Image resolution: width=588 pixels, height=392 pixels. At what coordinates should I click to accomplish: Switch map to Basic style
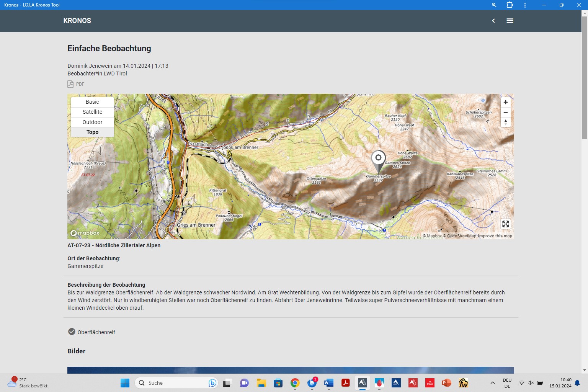tap(92, 102)
